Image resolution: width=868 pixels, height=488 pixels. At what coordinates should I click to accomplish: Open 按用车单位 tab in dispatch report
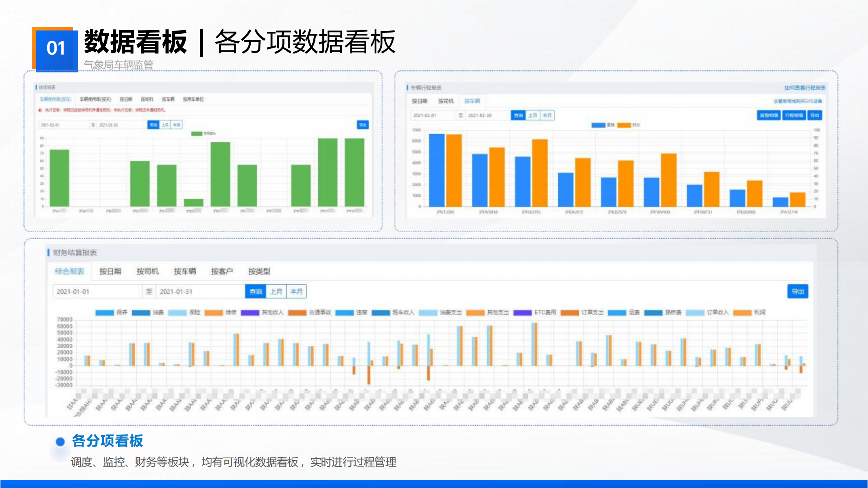coord(193,99)
